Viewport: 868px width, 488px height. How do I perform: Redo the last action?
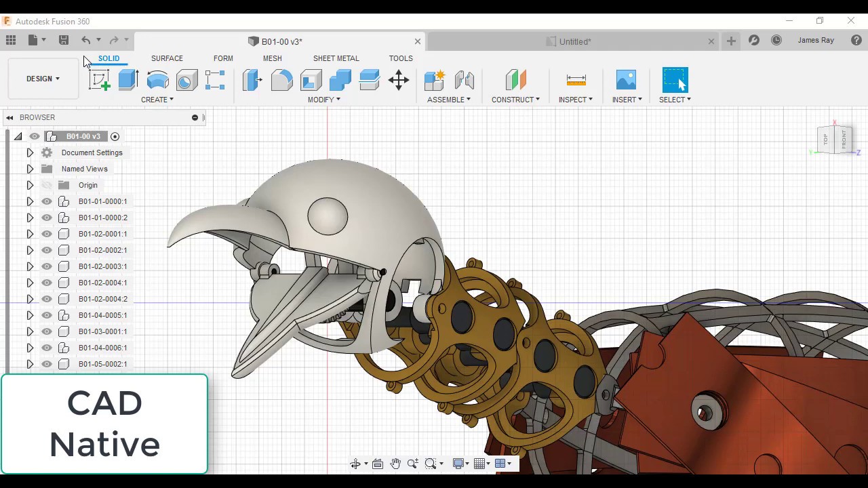(114, 41)
